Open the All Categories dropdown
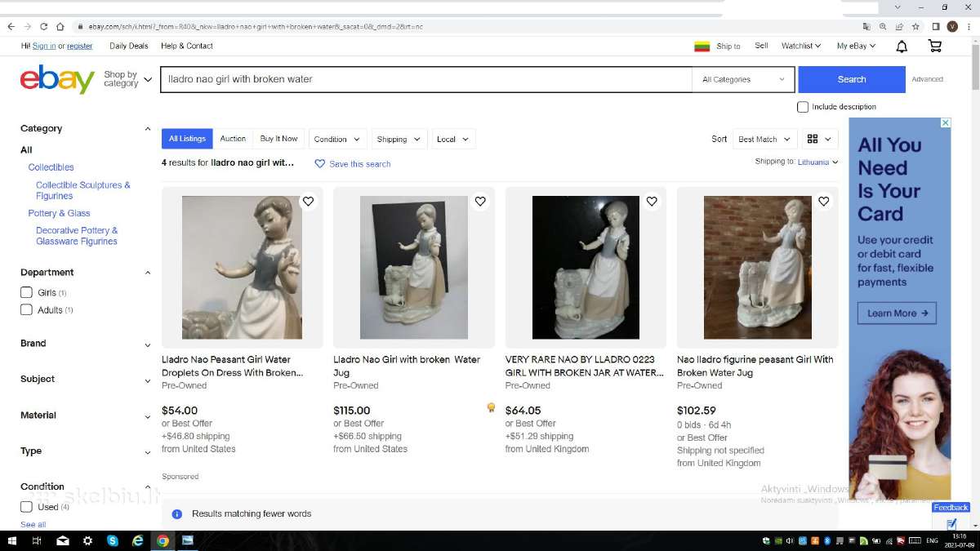980x551 pixels. pyautogui.click(x=743, y=79)
